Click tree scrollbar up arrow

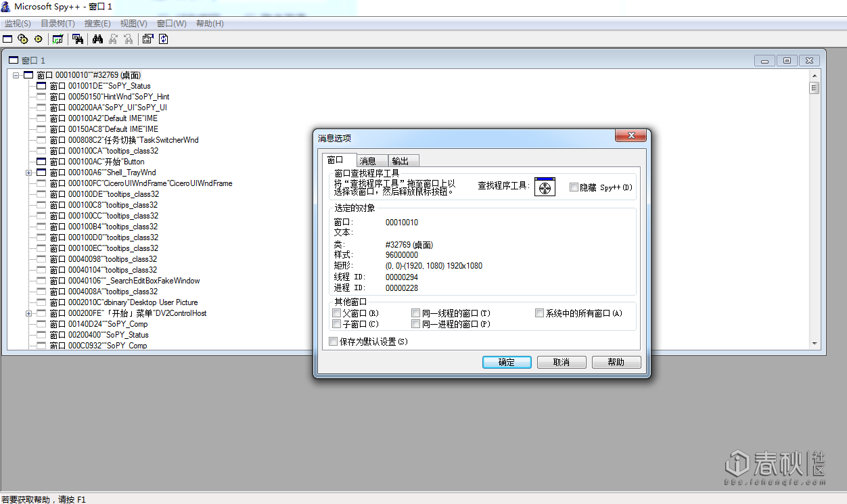click(x=815, y=74)
